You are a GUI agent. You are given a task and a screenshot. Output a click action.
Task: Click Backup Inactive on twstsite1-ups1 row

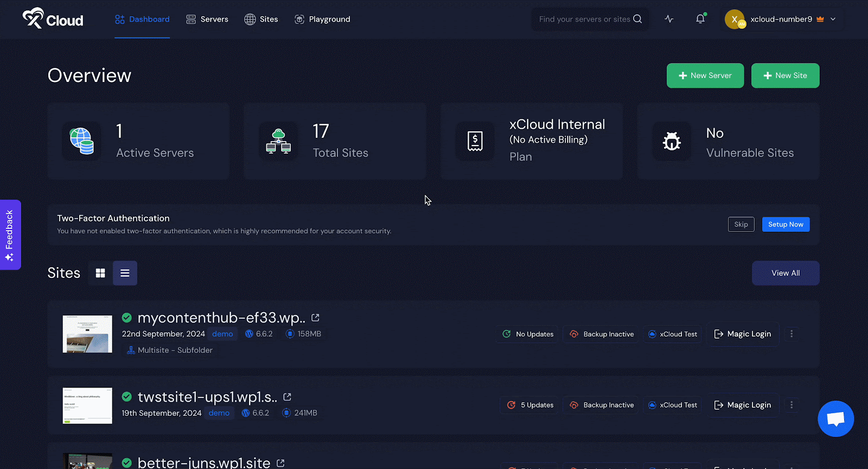[601, 405]
